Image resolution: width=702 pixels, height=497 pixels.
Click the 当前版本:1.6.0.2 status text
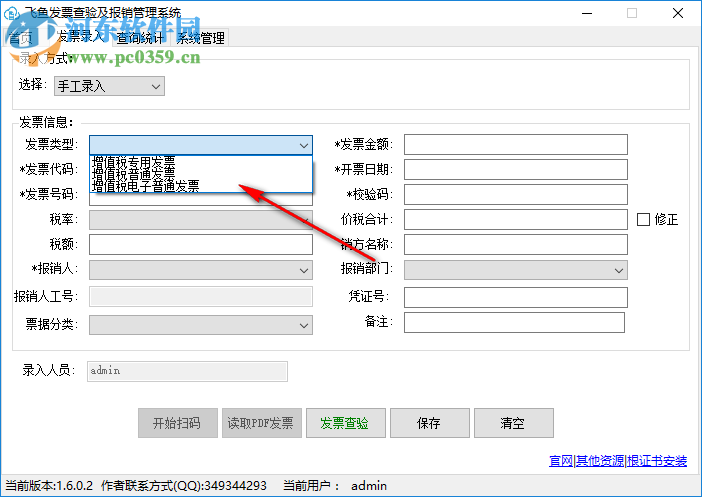click(49, 486)
